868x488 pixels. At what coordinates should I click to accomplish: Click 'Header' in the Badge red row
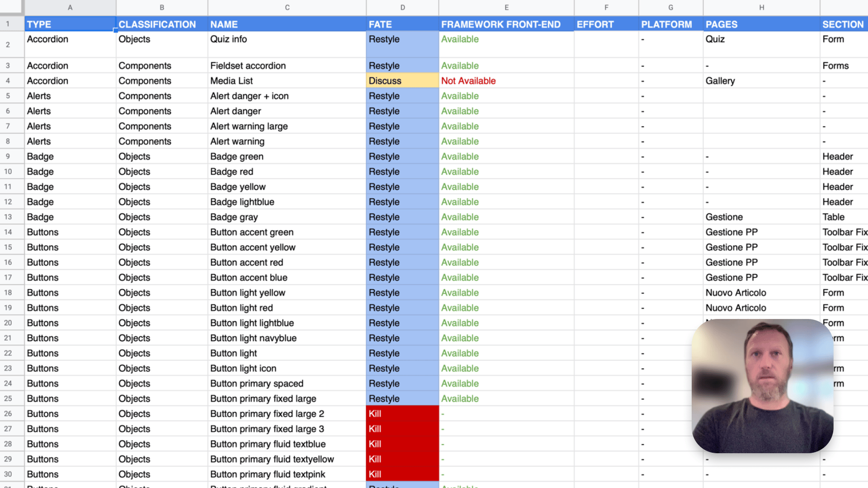[837, 172]
